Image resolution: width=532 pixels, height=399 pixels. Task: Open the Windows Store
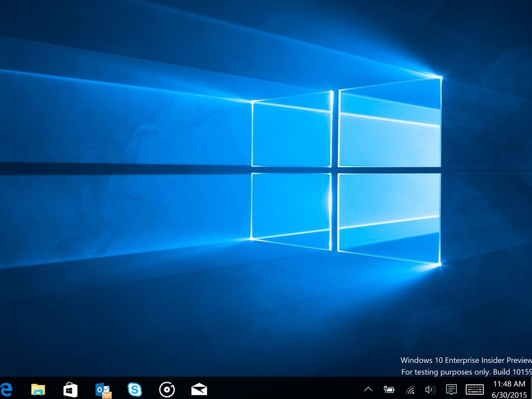tap(69, 390)
